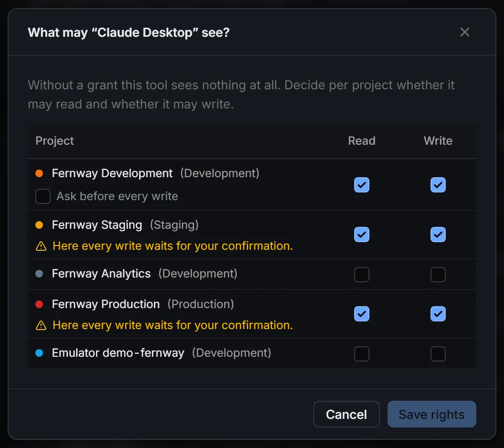Click the yellow dot beside Fernway Staging
This screenshot has height=448, width=504.
tap(39, 225)
